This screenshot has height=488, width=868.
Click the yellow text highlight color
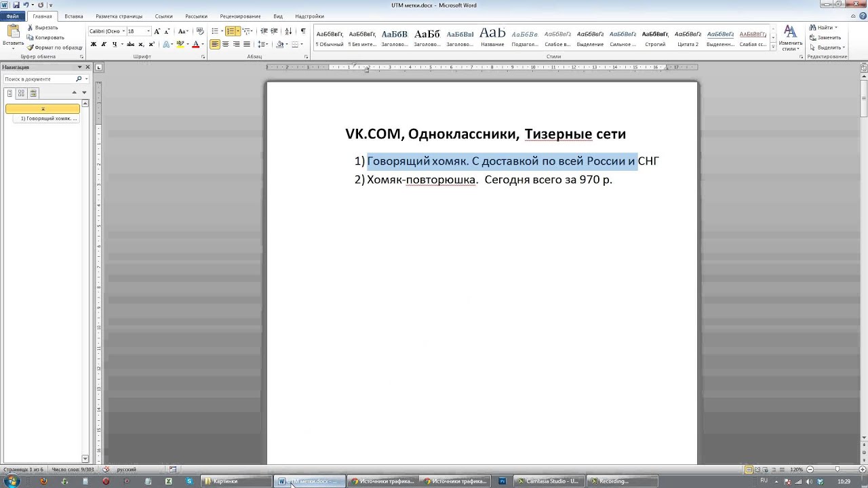[x=180, y=44]
